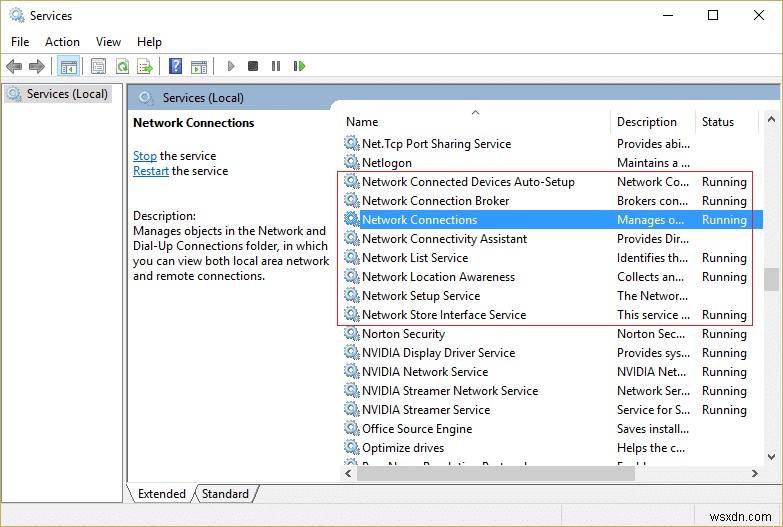Open the View menu
The width and height of the screenshot is (783, 527).
click(108, 42)
